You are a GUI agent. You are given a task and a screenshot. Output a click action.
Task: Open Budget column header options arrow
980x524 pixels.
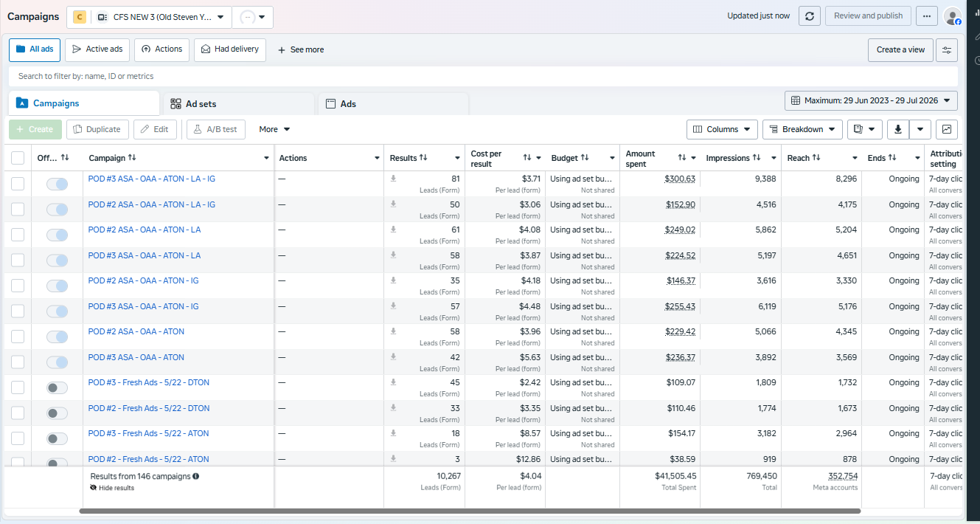pos(612,158)
